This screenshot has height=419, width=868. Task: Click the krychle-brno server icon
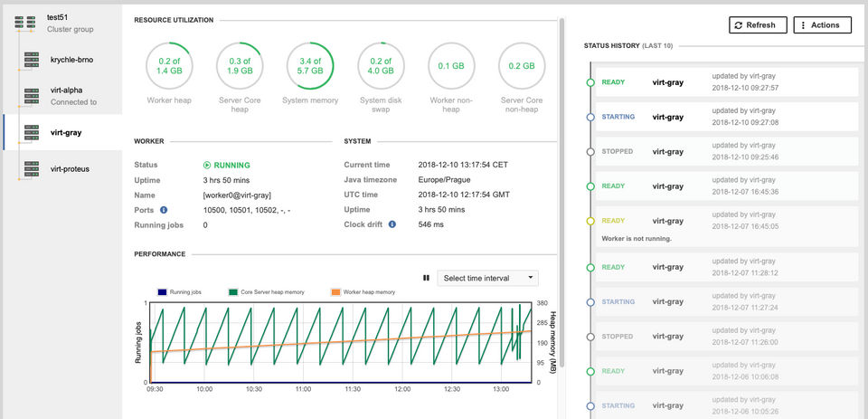tap(32, 60)
